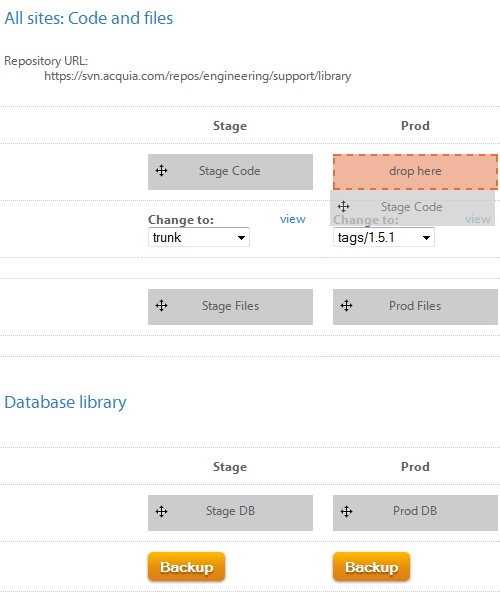Select the Prod Files block

415,307
